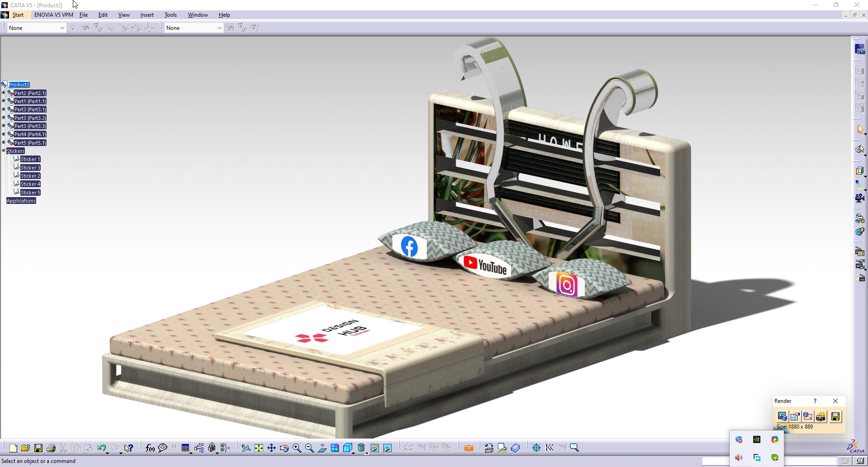Create a spot light source

point(860,184)
